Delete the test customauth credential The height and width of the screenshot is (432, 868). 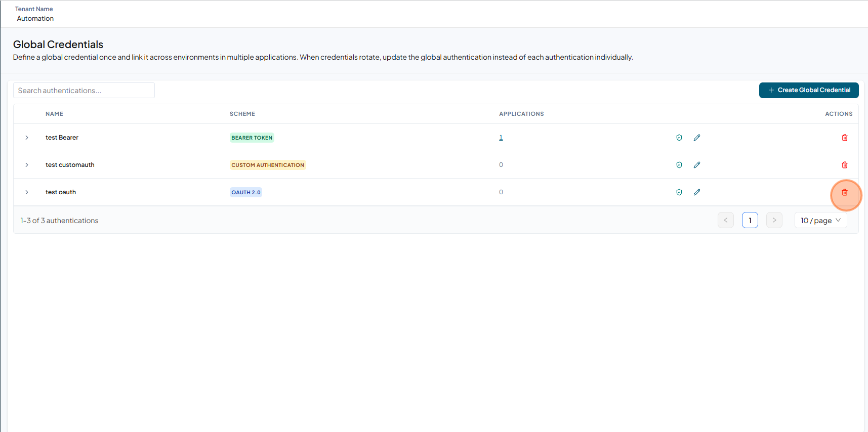[844, 165]
